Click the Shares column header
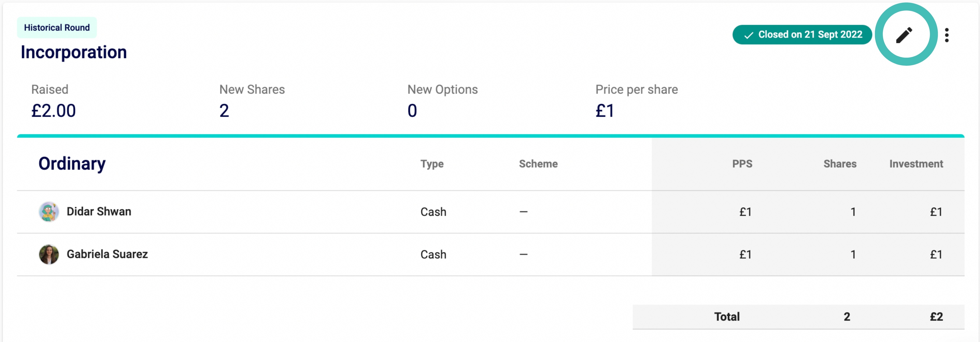 [840, 164]
